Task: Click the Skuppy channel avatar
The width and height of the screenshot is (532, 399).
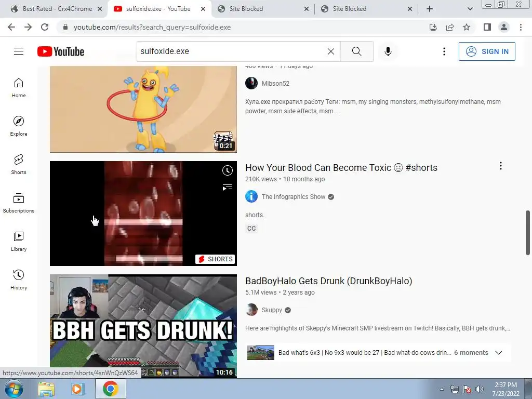Action: pos(251,310)
